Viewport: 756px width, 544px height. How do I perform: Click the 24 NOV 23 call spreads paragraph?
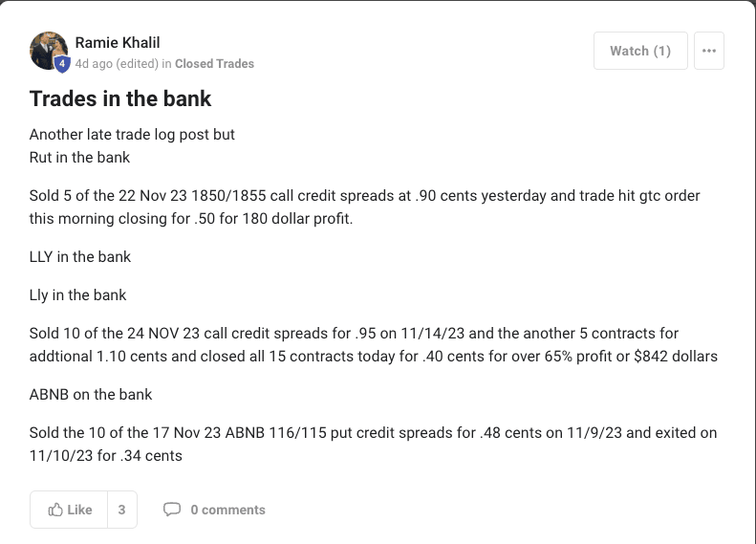373,344
